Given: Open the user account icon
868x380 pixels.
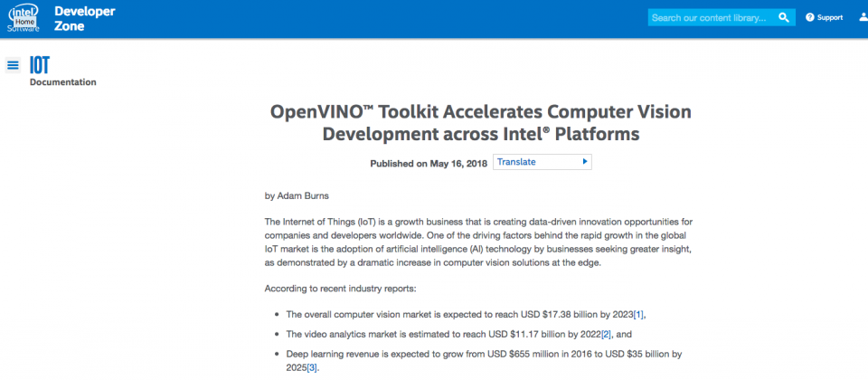Looking at the screenshot, I should coord(863,18).
